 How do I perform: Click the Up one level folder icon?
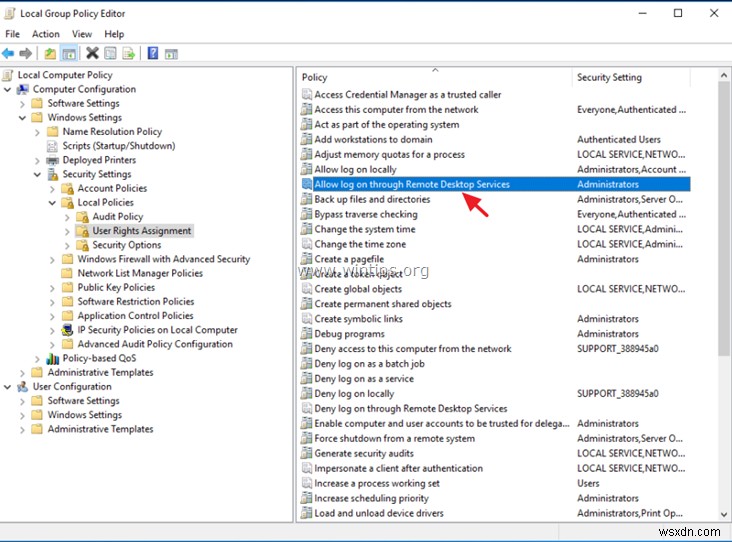pyautogui.click(x=50, y=54)
